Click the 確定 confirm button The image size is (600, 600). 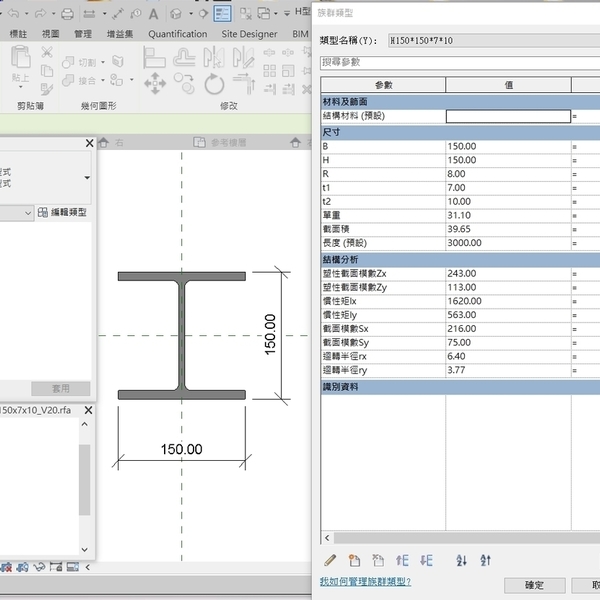click(534, 585)
